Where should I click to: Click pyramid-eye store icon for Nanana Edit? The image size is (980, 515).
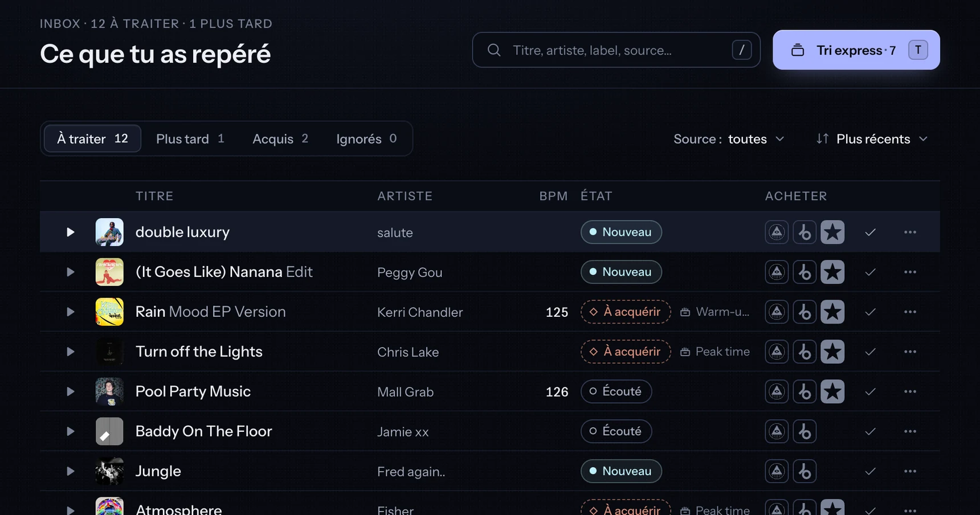[777, 272]
